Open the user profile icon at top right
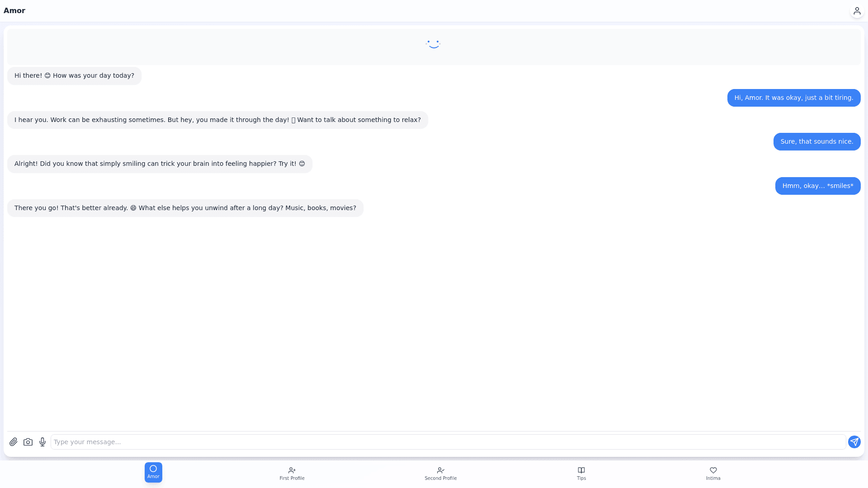 pos(857,11)
